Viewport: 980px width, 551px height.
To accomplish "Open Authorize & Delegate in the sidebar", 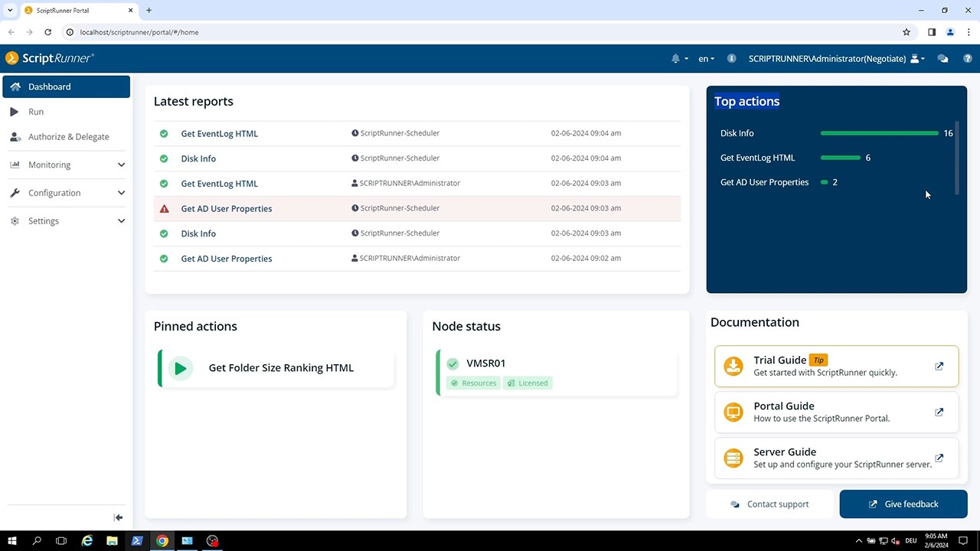I will pos(67,137).
